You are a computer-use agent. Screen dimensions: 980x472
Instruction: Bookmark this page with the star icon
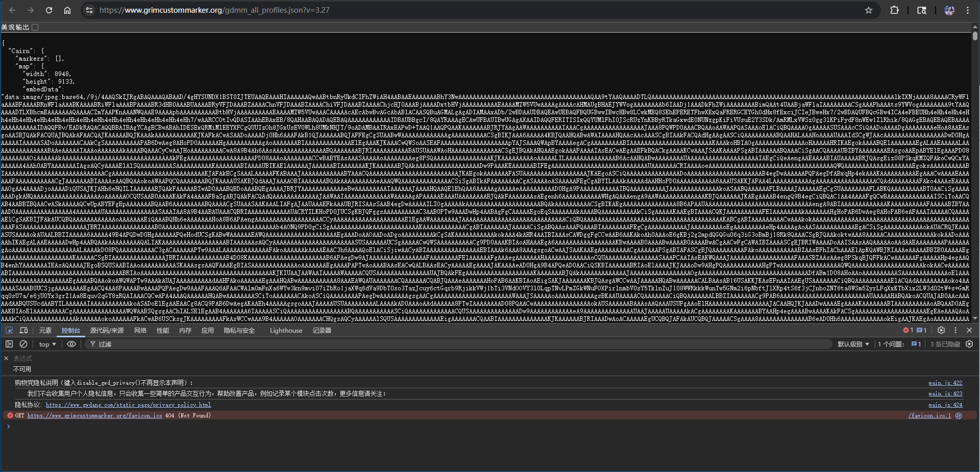(869, 10)
